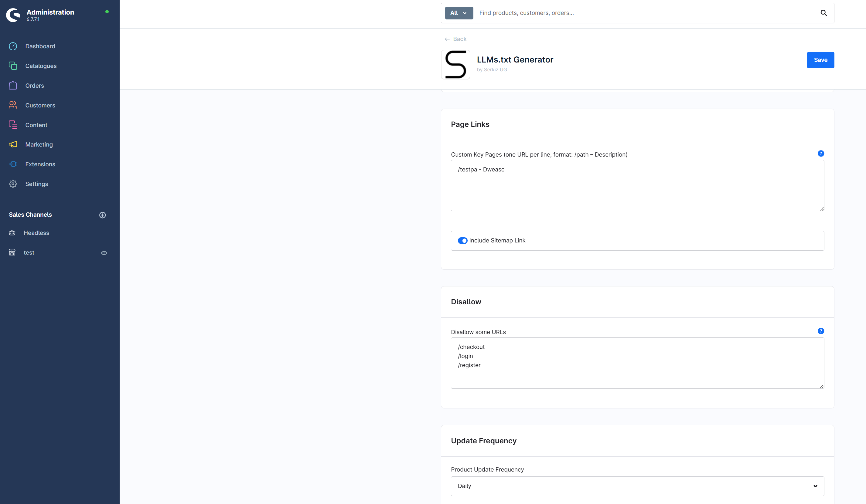Open Customers menu in sidebar
The image size is (866, 504).
click(40, 105)
